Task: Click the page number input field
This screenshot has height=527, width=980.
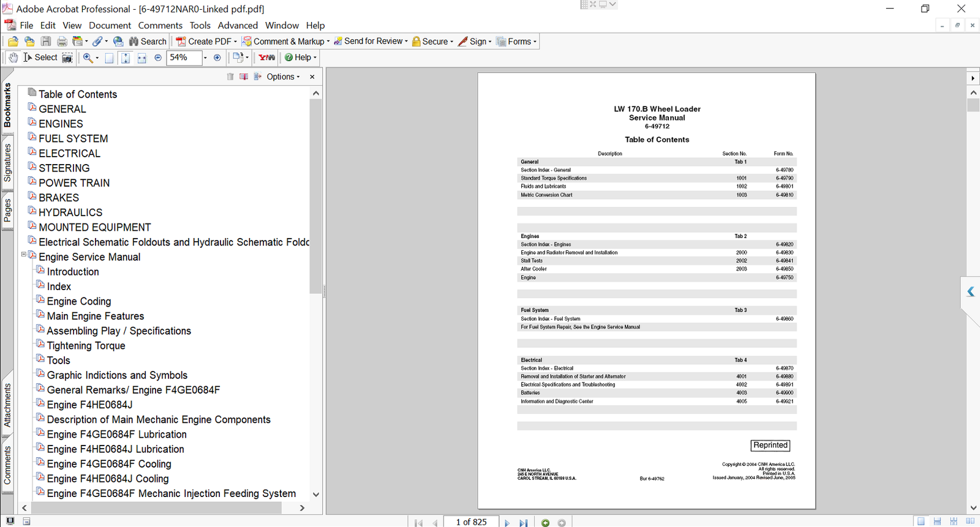Action: [x=471, y=522]
